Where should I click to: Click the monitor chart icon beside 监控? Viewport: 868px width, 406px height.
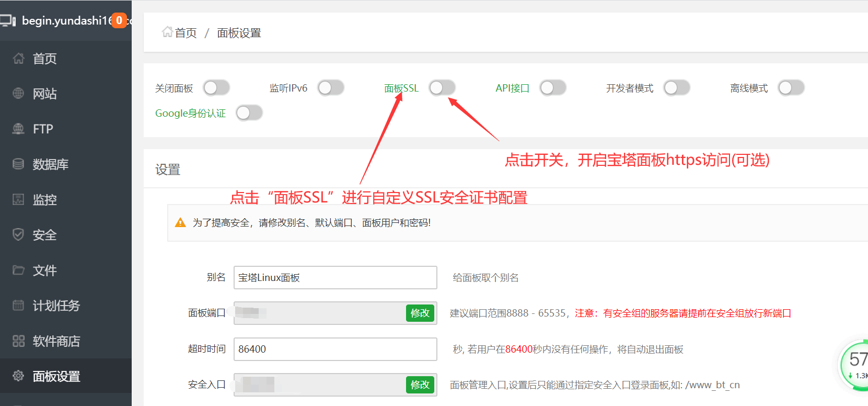(x=18, y=199)
